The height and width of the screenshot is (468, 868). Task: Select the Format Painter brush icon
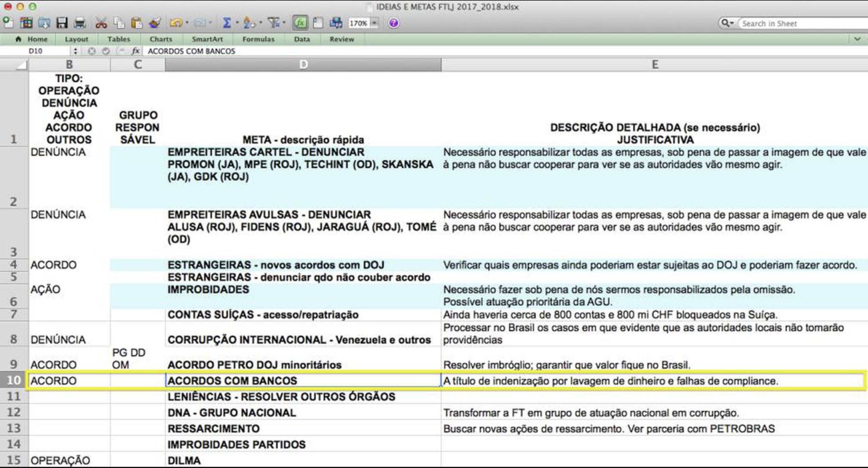tap(155, 23)
